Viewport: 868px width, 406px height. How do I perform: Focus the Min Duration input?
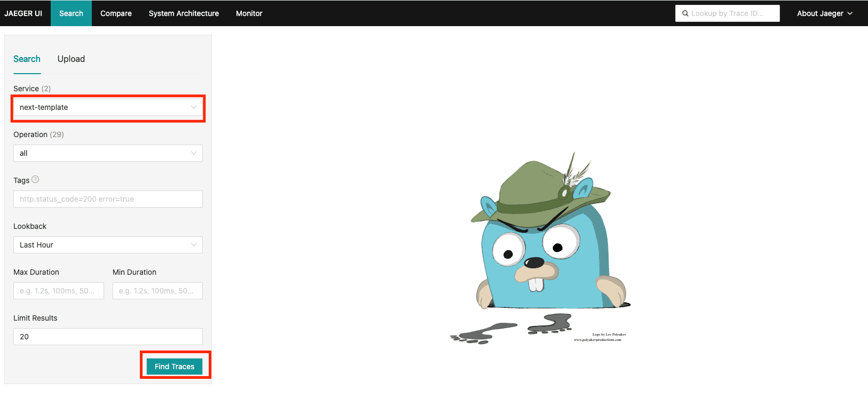pyautogui.click(x=157, y=291)
